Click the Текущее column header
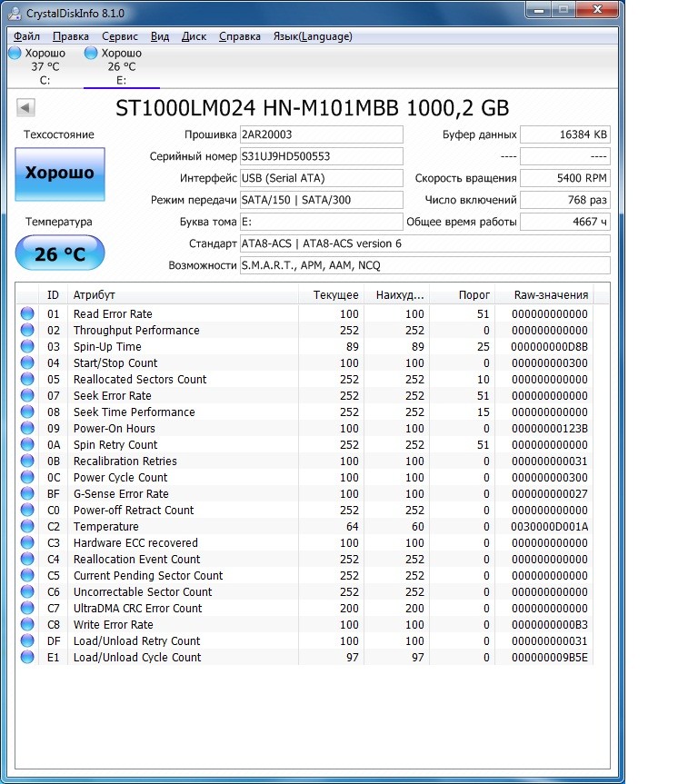 tap(331, 295)
